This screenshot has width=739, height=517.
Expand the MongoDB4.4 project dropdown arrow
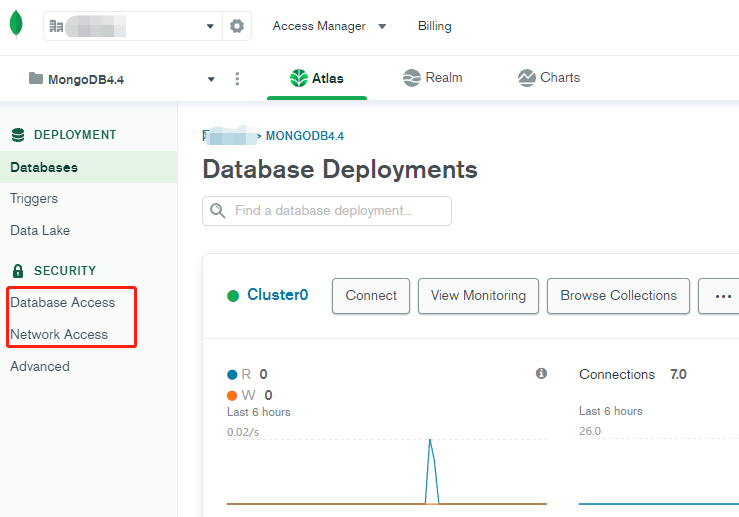click(210, 79)
